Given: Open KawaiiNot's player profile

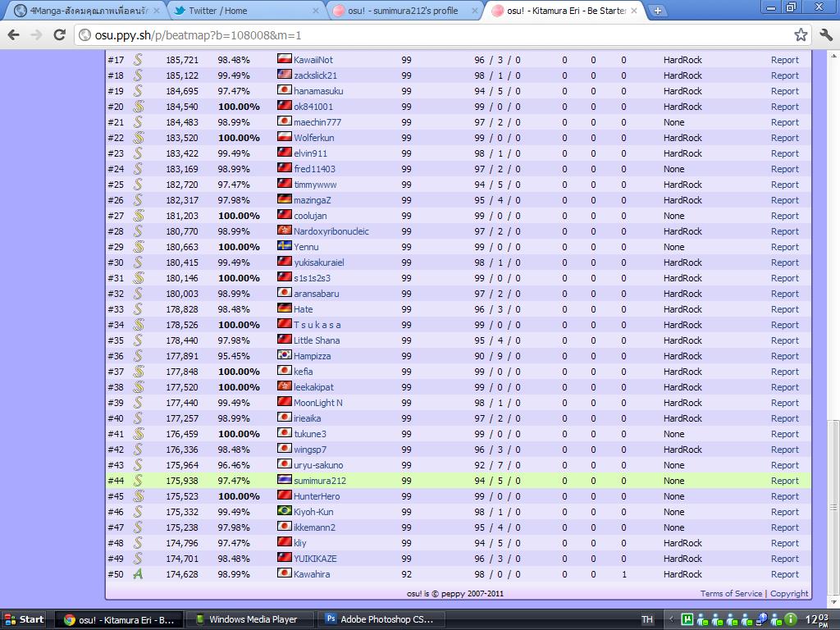Looking at the screenshot, I should (313, 60).
